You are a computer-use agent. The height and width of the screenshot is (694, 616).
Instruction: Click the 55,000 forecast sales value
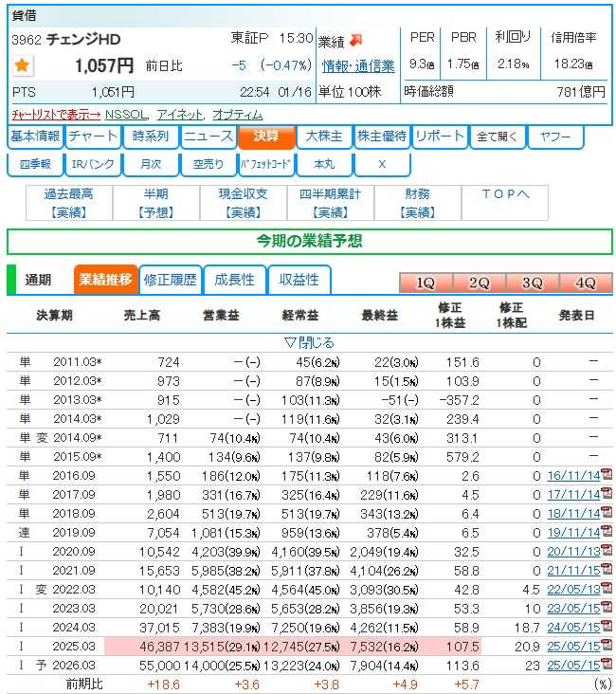coord(160,666)
